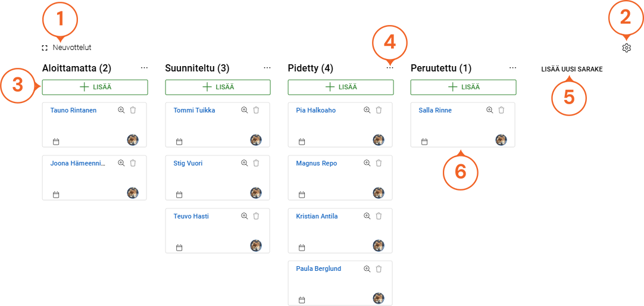Open the Paula Berglund card link
The width and height of the screenshot is (644, 306).
318,268
